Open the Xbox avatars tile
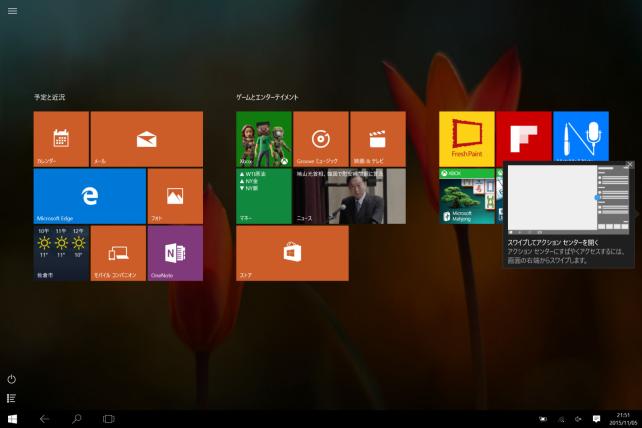This screenshot has height=428, width=642. pyautogui.click(x=264, y=138)
